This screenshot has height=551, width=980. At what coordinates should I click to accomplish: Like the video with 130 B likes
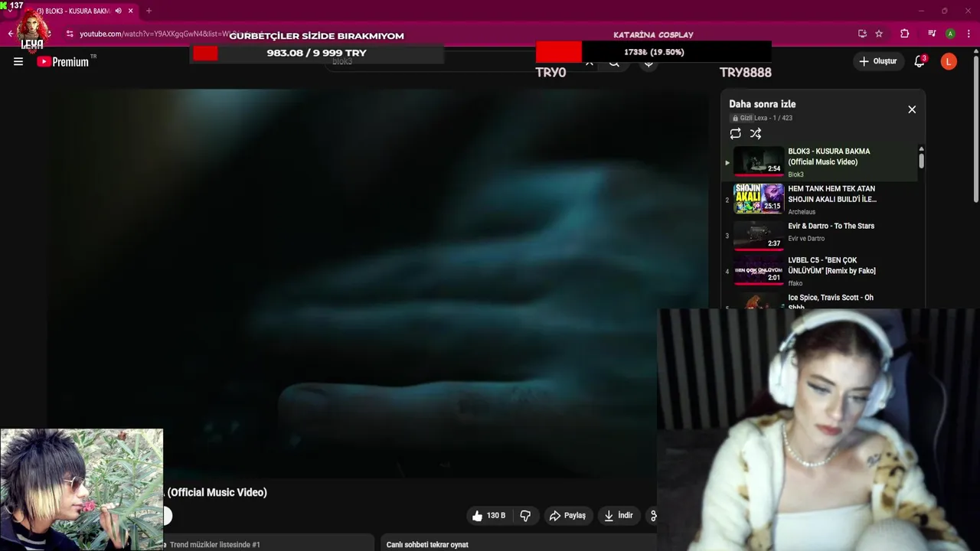(488, 516)
